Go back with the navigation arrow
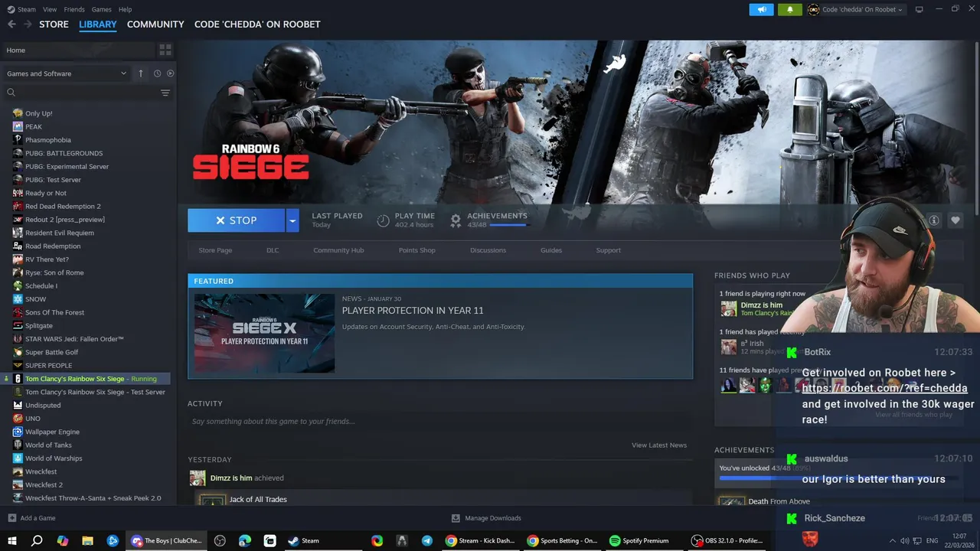 coord(11,24)
